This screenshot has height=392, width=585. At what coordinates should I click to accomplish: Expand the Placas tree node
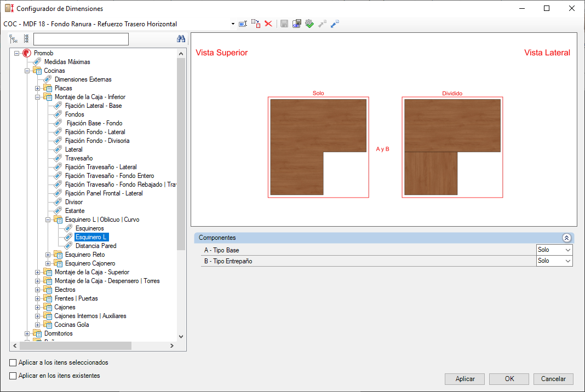(x=38, y=88)
